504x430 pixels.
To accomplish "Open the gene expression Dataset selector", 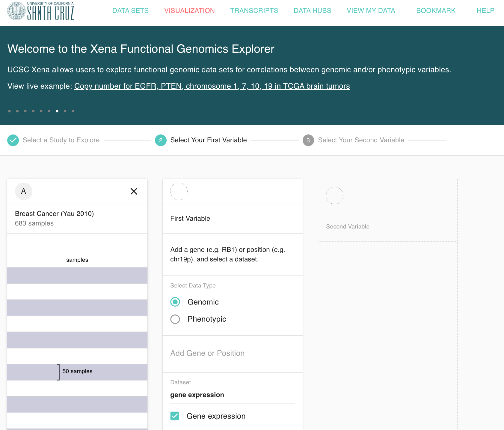I will point(197,395).
